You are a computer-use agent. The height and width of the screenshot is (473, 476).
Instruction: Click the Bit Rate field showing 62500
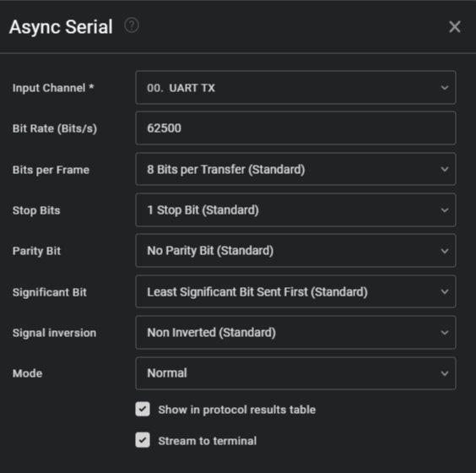pos(295,128)
